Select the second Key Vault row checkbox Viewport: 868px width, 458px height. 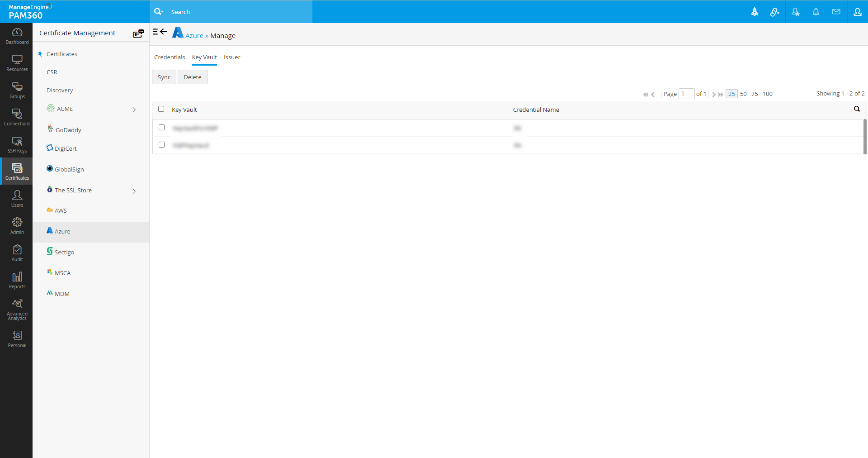coord(161,144)
